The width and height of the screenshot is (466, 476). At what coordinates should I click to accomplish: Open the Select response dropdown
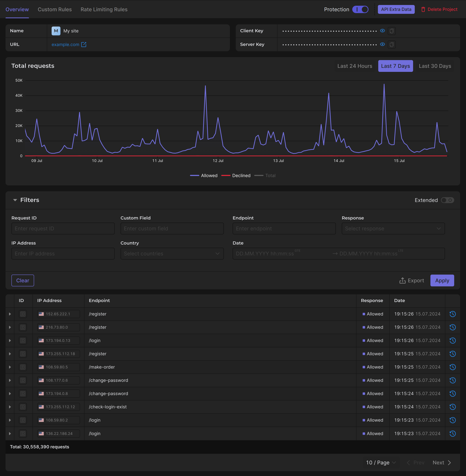pos(393,229)
